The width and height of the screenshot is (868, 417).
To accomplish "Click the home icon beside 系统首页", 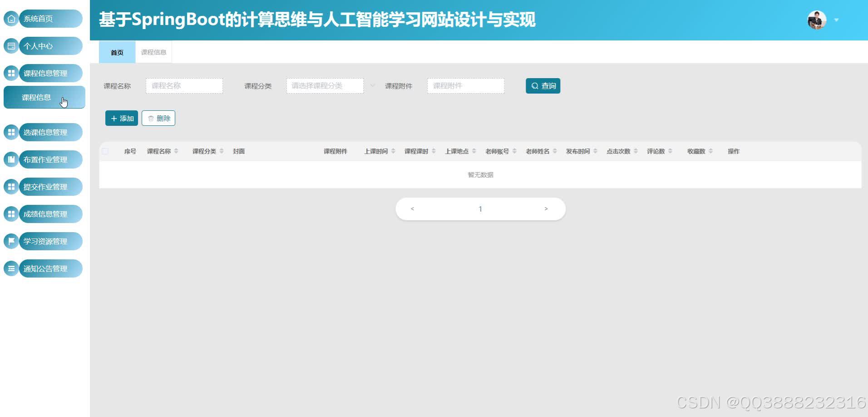I will point(10,18).
